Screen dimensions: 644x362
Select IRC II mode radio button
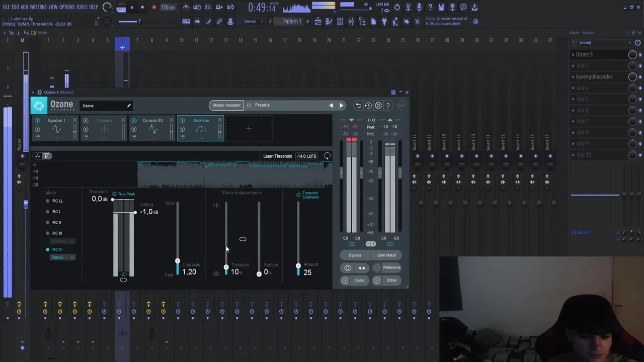(48, 222)
